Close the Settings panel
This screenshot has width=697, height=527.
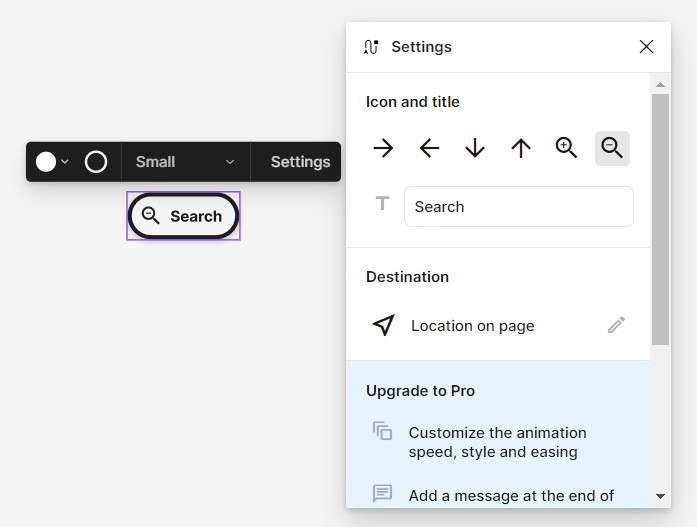pos(646,46)
